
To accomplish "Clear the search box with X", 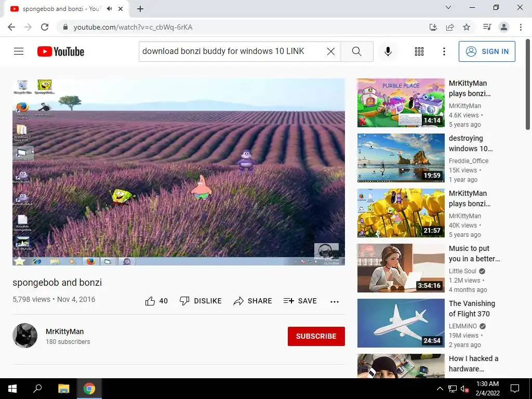I will click(x=331, y=51).
